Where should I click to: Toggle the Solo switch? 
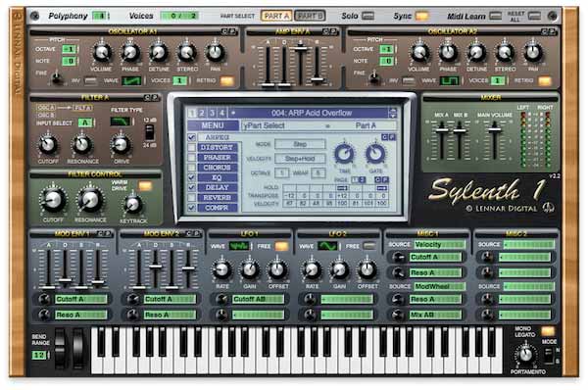368,16
